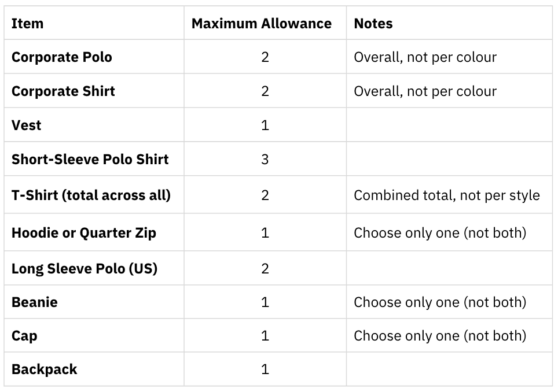Image resolution: width=558 pixels, height=392 pixels.
Task: Select the "Backpack" item cell
Action: 45,369
